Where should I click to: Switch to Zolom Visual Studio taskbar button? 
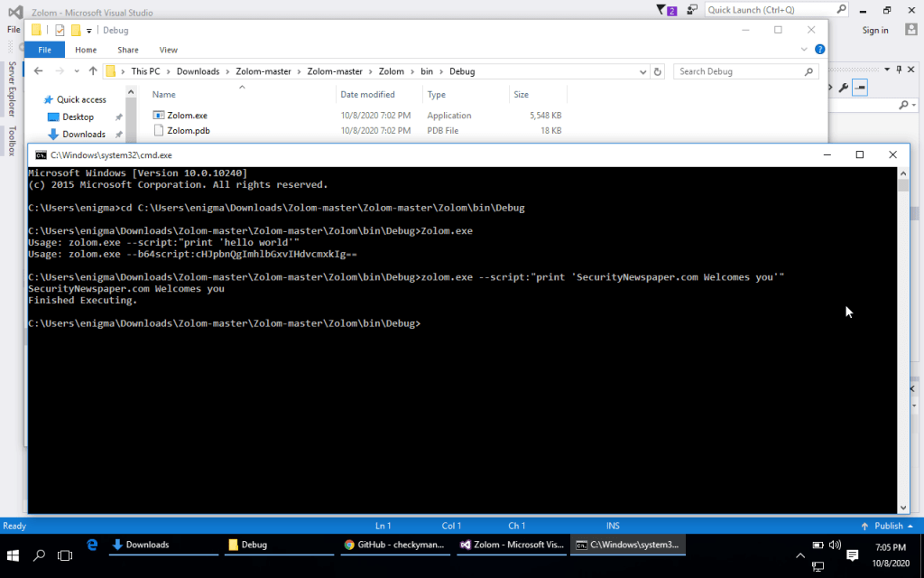[x=511, y=545]
